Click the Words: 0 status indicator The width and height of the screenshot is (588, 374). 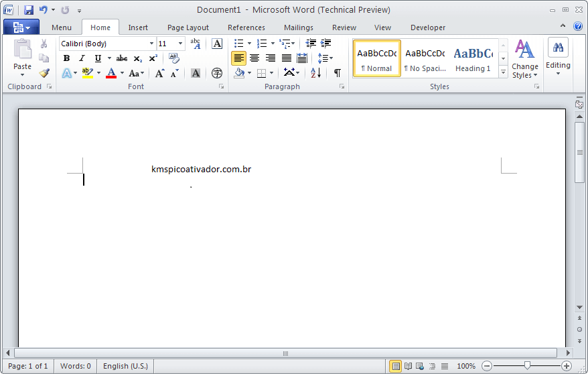pyautogui.click(x=76, y=366)
